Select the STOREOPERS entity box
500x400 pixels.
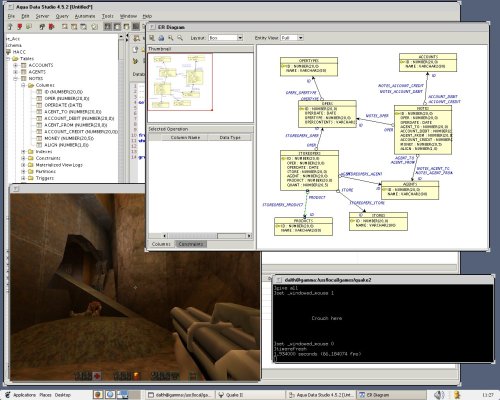click(310, 170)
